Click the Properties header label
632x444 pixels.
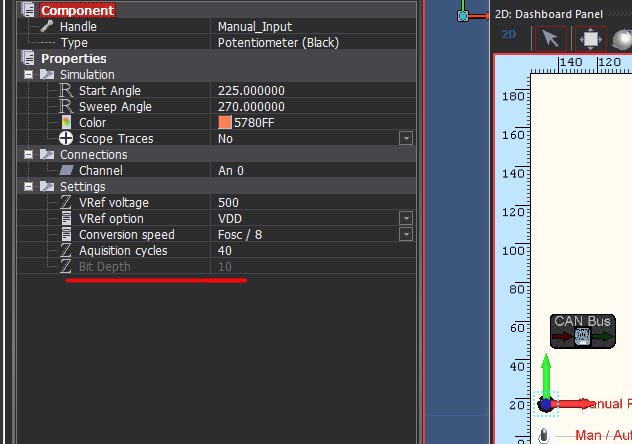pyautogui.click(x=74, y=58)
